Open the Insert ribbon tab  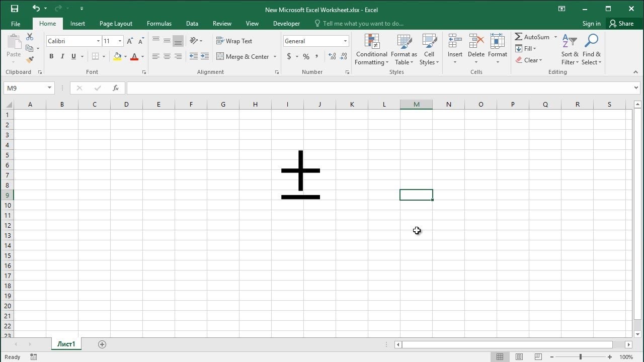pyautogui.click(x=77, y=24)
